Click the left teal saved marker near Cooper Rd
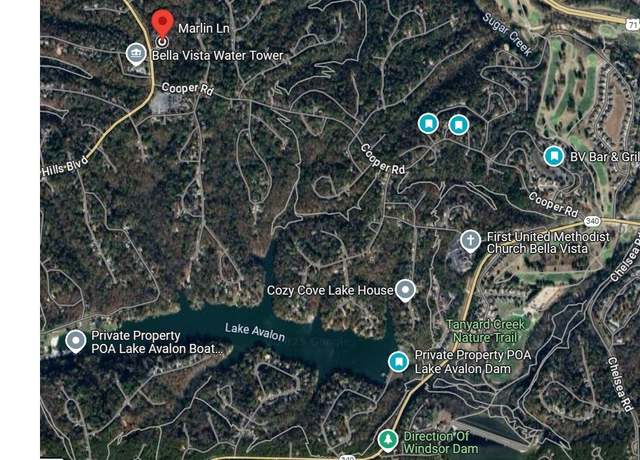 pos(428,123)
